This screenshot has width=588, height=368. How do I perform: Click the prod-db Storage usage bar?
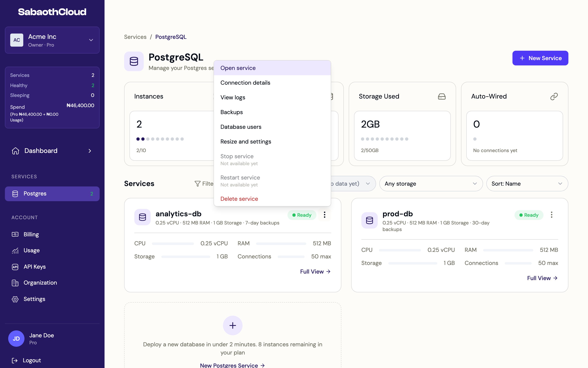pyautogui.click(x=413, y=263)
